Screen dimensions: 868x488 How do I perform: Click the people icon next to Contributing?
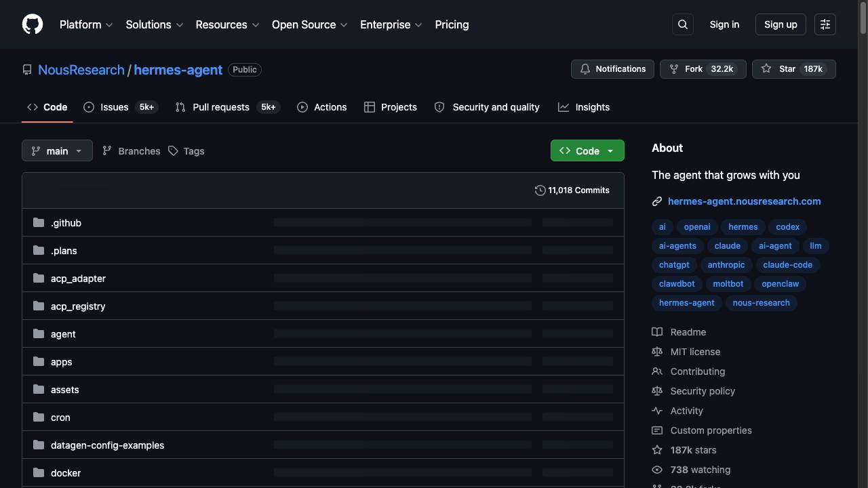[657, 371]
